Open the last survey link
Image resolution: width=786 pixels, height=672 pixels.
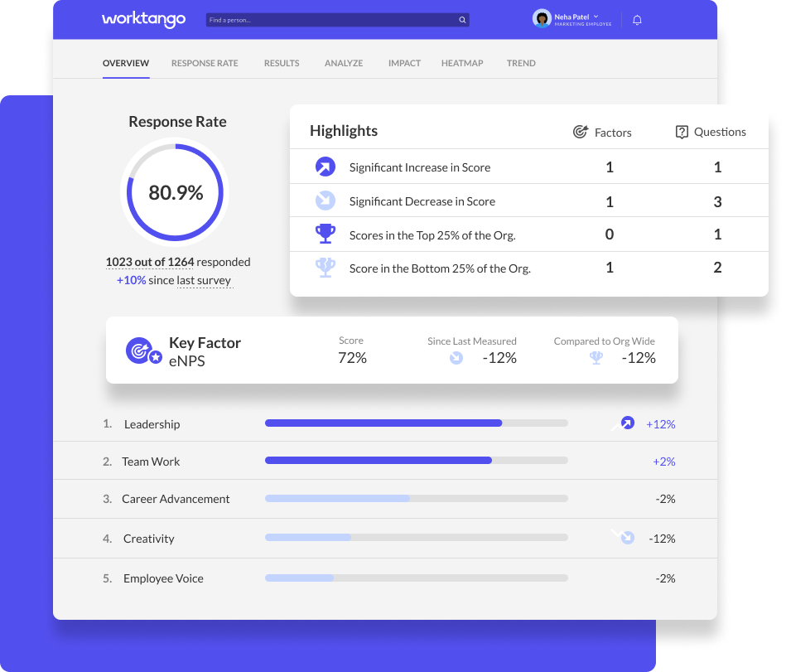point(205,280)
